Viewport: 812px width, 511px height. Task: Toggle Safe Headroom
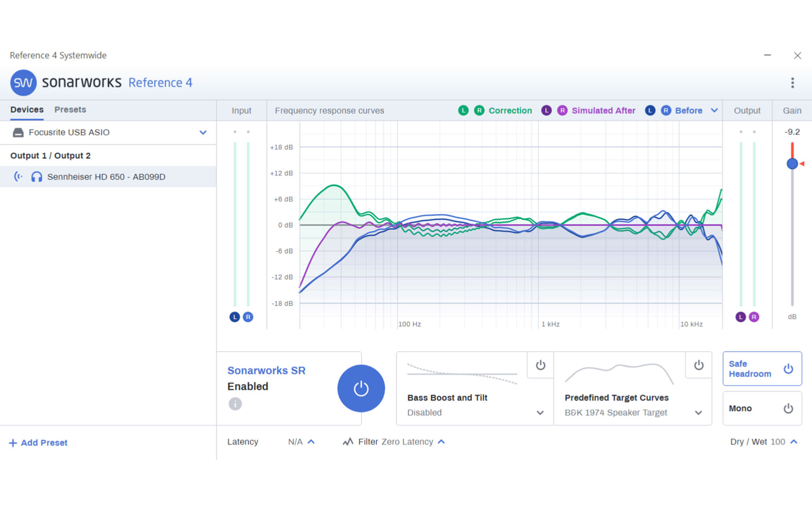[762, 369]
